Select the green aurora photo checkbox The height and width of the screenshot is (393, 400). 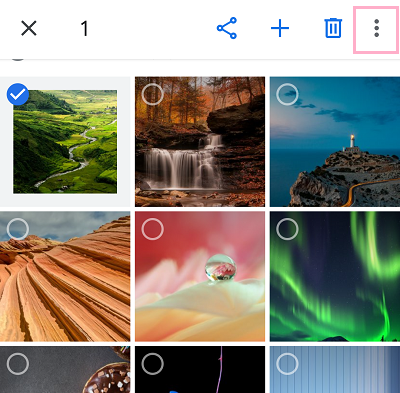point(287,229)
